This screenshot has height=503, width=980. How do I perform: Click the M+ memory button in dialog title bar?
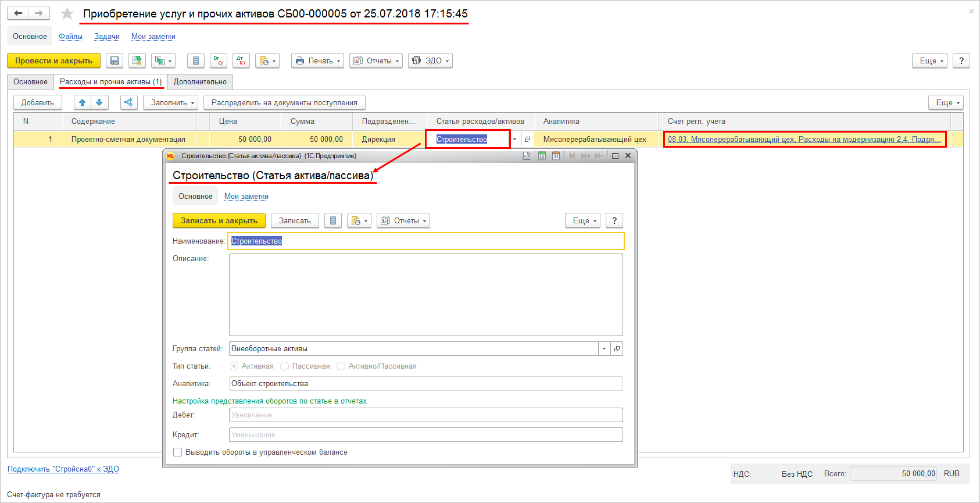point(585,156)
